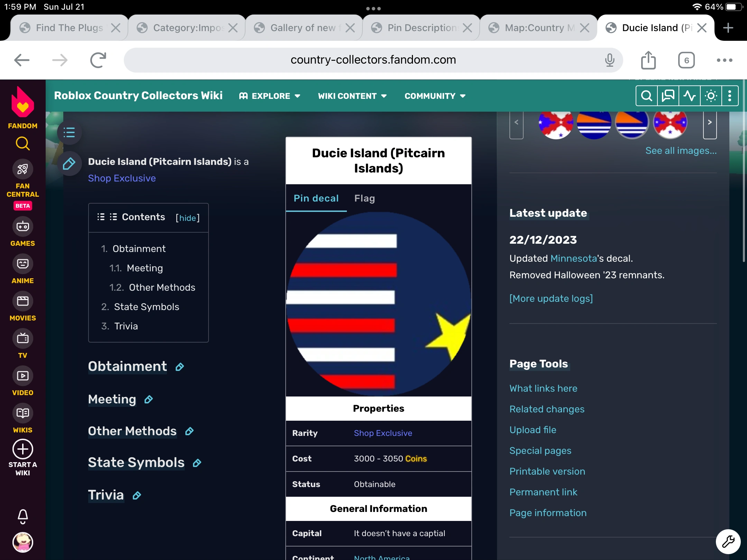The height and width of the screenshot is (560, 747).
Task: Toggle the light/dark theme sun icon
Action: [711, 96]
